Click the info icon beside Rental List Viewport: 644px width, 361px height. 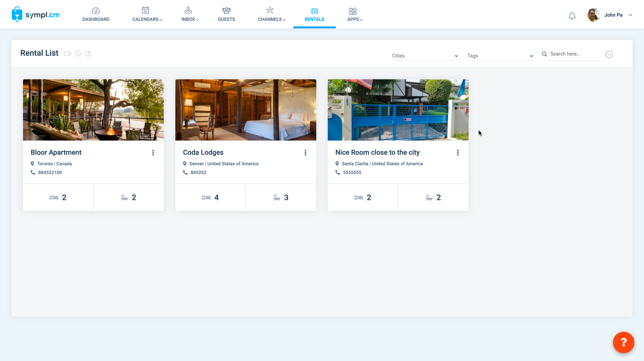coord(78,53)
